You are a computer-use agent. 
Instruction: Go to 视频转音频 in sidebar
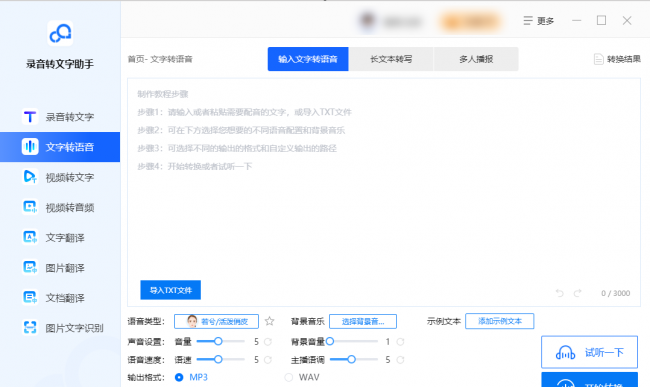click(60, 207)
